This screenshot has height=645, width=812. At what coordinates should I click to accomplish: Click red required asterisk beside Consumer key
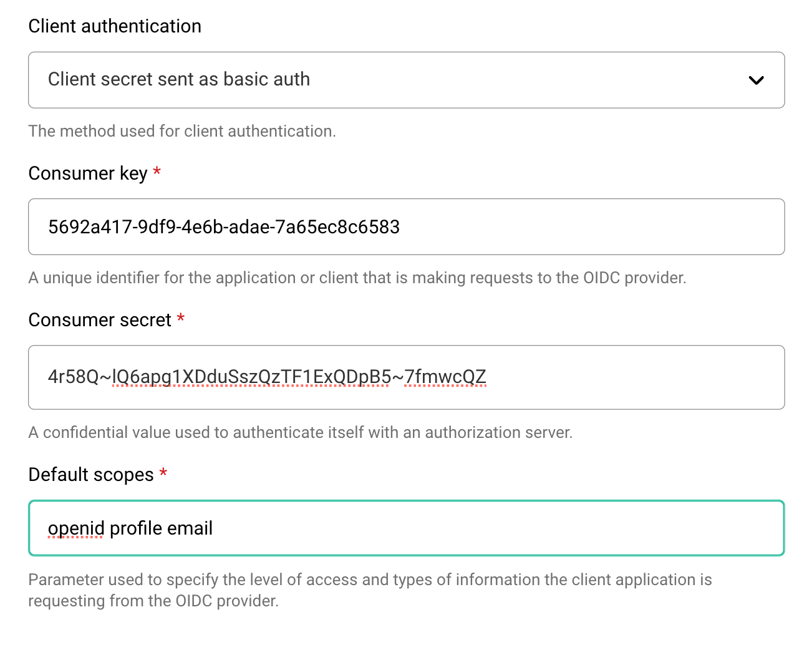click(157, 172)
